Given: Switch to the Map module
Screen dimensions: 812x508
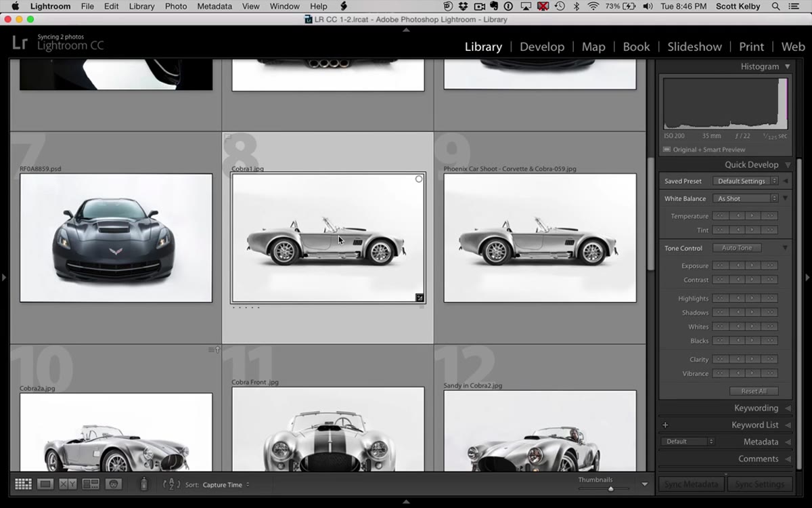Looking at the screenshot, I should pos(593,47).
